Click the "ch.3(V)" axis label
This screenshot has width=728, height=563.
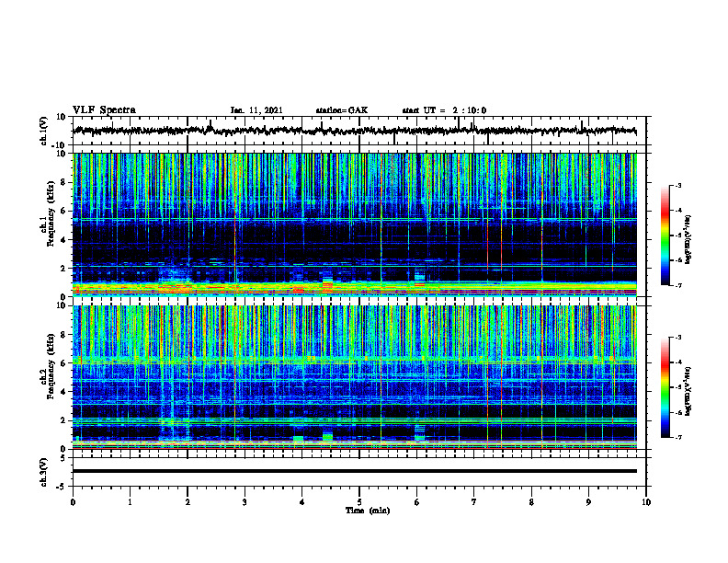click(44, 472)
